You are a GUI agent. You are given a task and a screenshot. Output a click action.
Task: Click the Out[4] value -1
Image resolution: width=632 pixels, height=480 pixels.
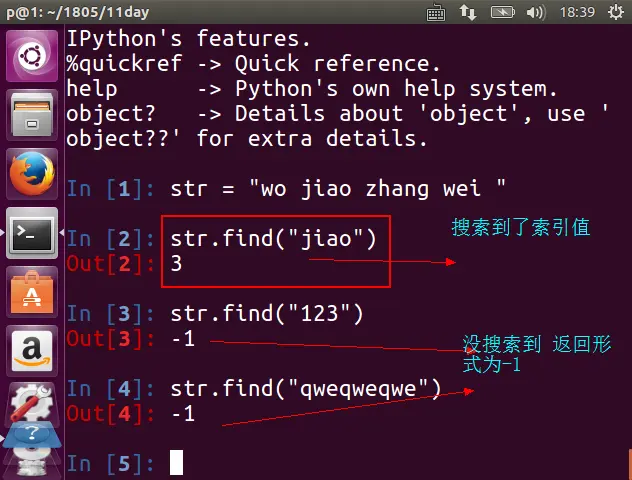pyautogui.click(x=183, y=414)
